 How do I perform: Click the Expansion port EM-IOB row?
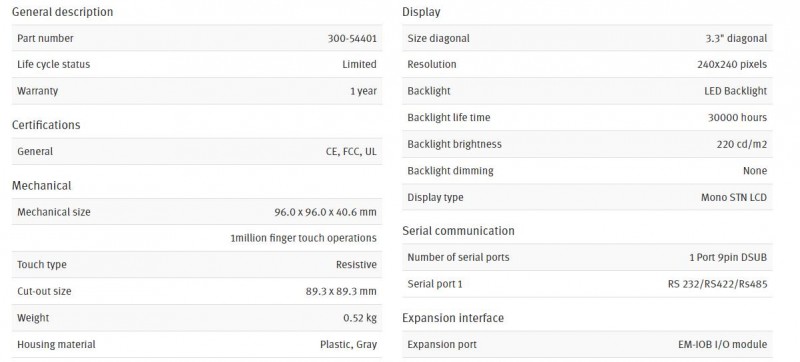587,344
